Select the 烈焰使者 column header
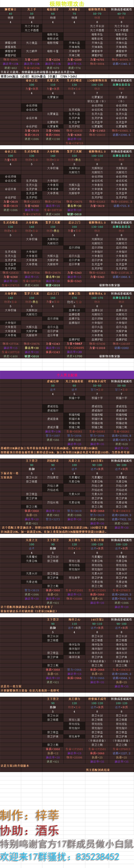 coord(53,461)
